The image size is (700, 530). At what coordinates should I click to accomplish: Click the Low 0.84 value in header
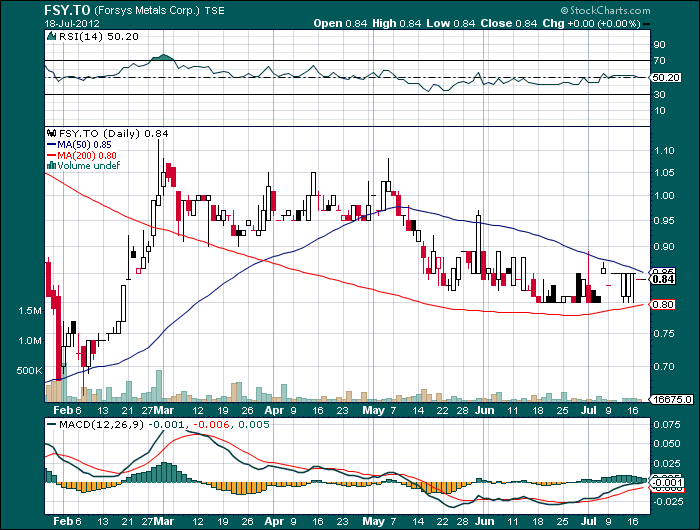450,23
